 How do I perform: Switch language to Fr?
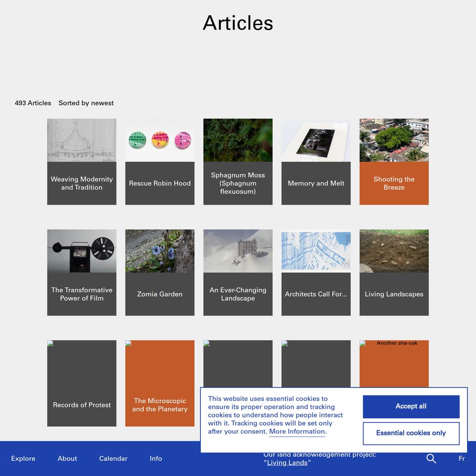point(461,458)
